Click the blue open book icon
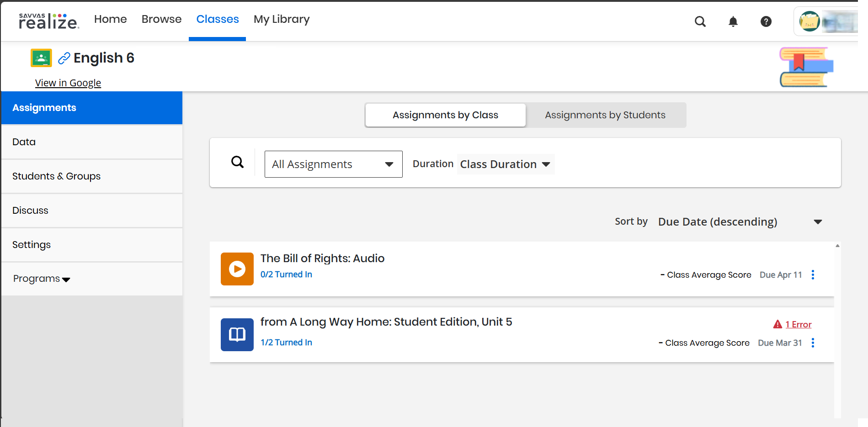Viewport: 868px width, 427px height. pyautogui.click(x=237, y=335)
